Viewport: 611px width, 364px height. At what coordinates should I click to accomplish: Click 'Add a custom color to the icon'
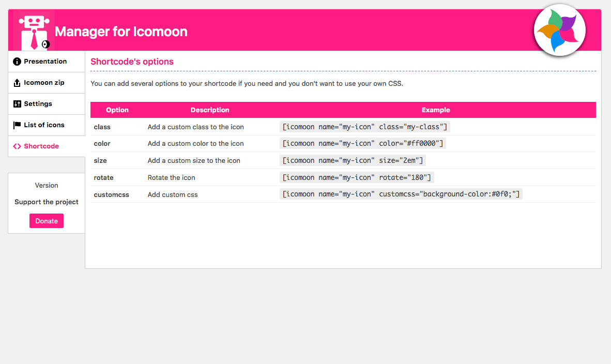click(x=195, y=143)
